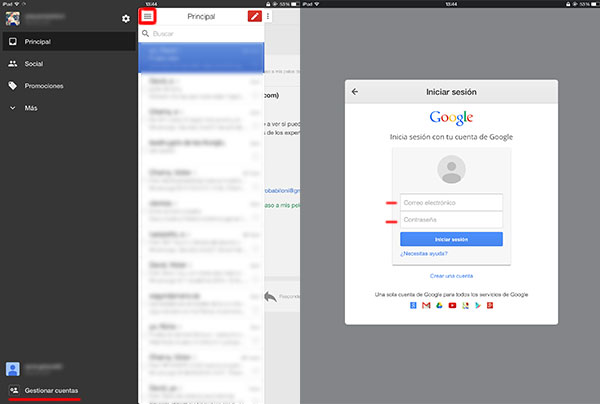Screen dimensions: 600x404
Task: Switch to the second account avatar
Action: pos(13,369)
